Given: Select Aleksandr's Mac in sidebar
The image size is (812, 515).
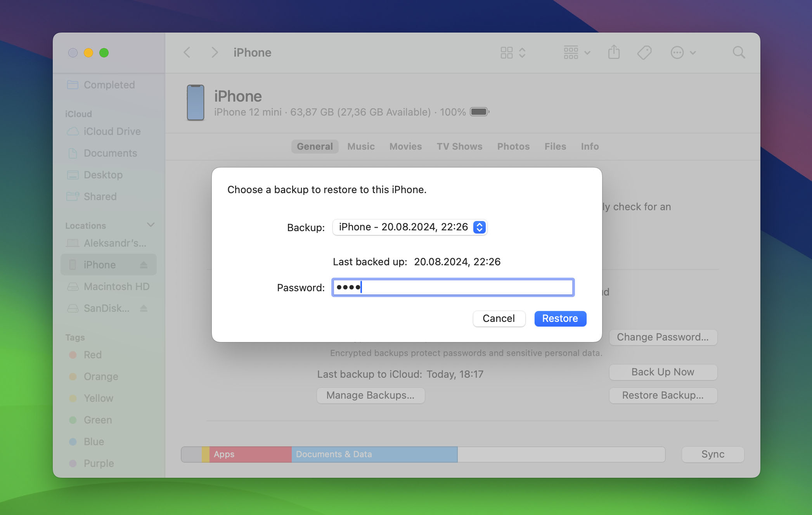Looking at the screenshot, I should point(109,243).
